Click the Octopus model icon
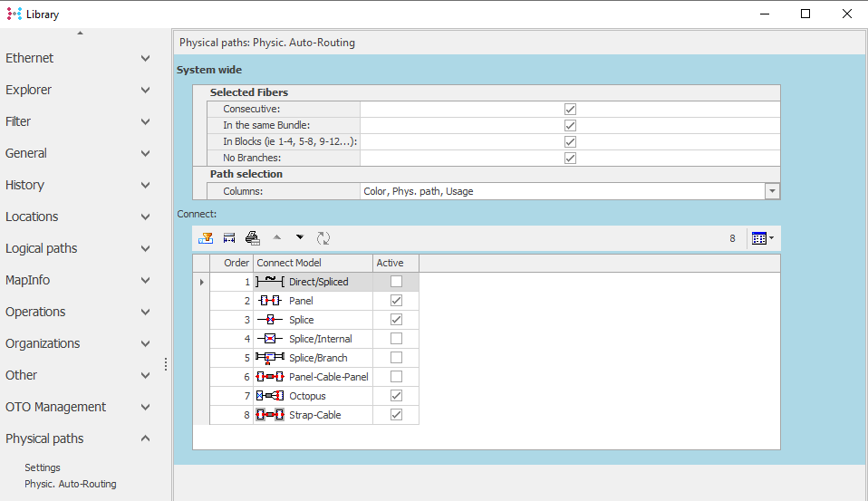This screenshot has height=501, width=868. click(x=270, y=396)
